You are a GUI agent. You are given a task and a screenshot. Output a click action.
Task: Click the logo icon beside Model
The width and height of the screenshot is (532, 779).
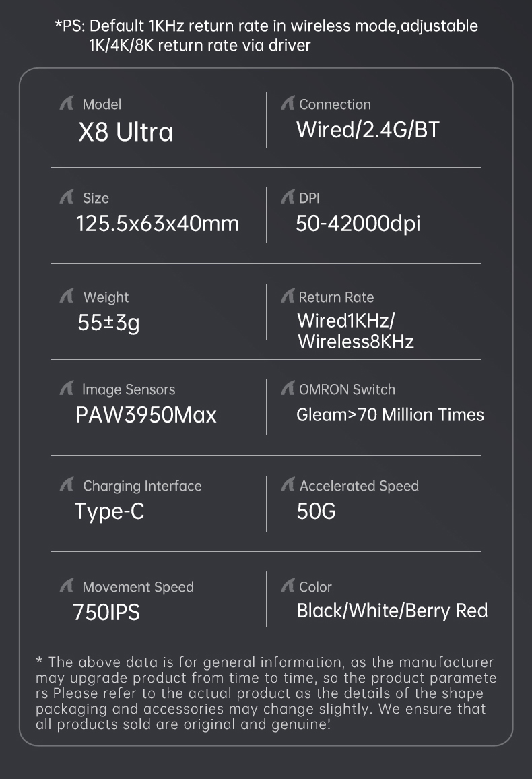point(67,103)
